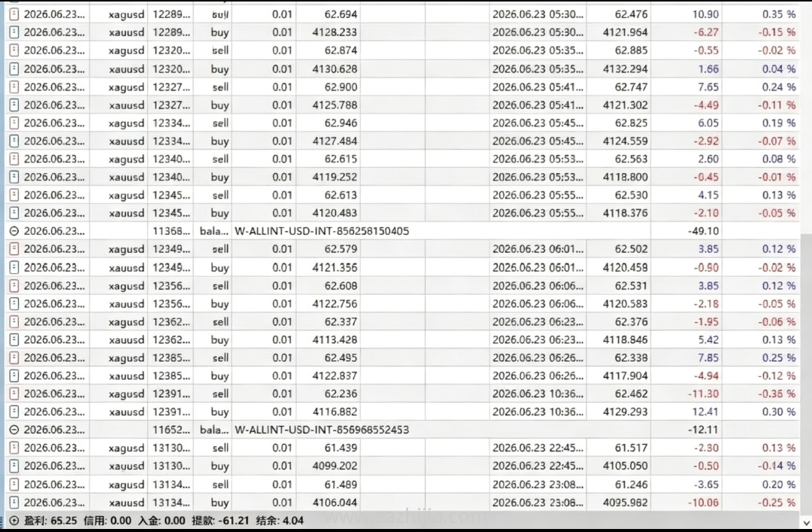Image resolution: width=812 pixels, height=532 pixels.
Task: Select comment W-ALLINT-USD-INT-856258150405
Action: 322,231
